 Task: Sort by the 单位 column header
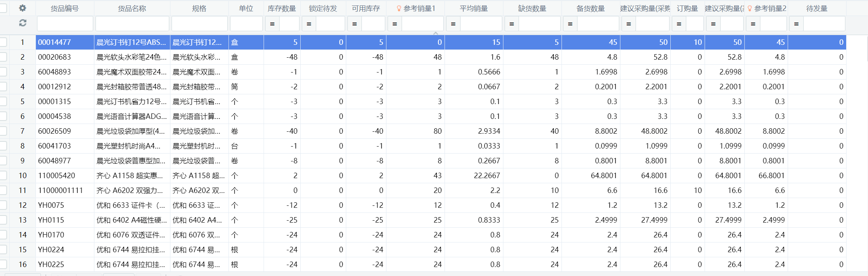click(x=246, y=9)
